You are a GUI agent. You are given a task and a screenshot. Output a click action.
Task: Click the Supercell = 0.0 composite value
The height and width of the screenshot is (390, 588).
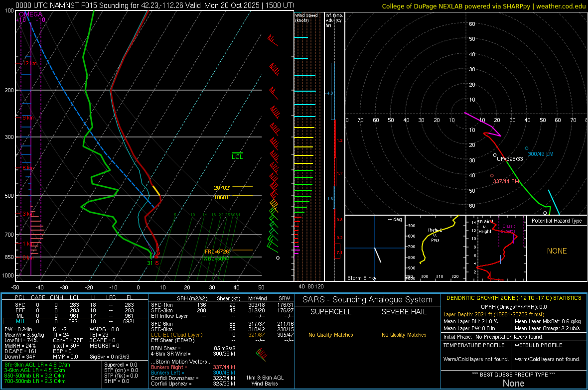click(x=121, y=365)
